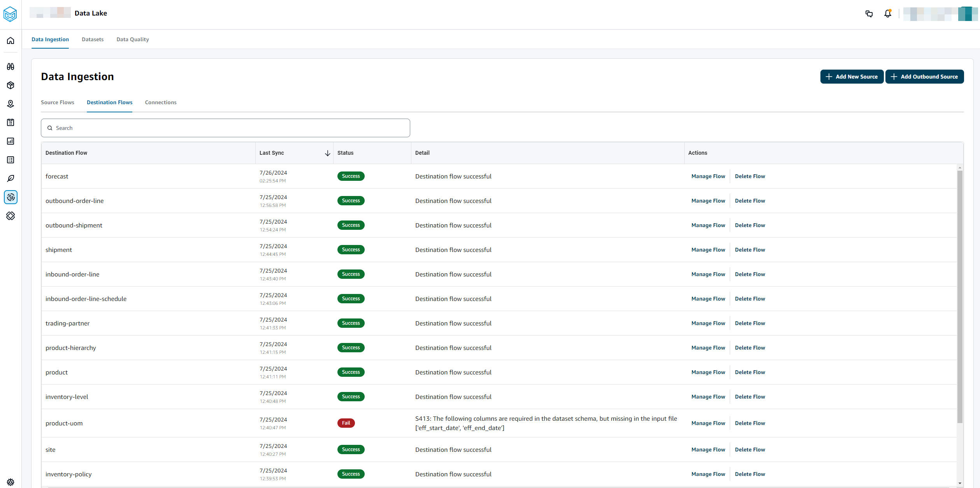
Task: Click Manage Flow for product-uom
Action: pos(708,423)
